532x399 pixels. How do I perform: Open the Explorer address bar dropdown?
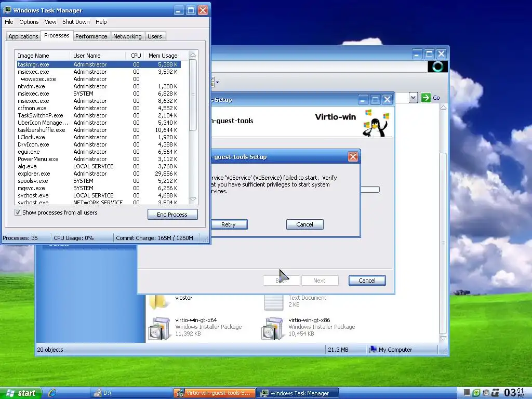click(x=413, y=98)
